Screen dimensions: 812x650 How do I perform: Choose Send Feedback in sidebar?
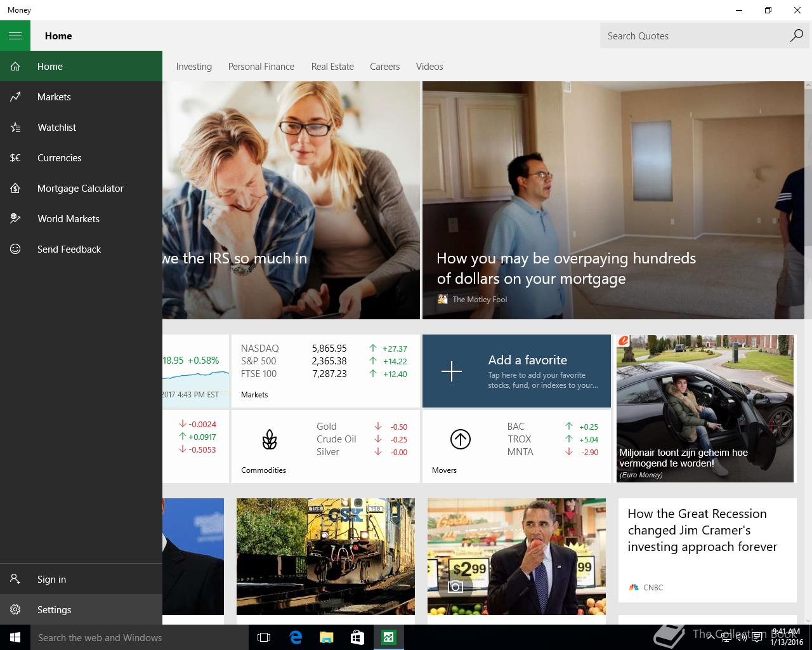pos(81,249)
